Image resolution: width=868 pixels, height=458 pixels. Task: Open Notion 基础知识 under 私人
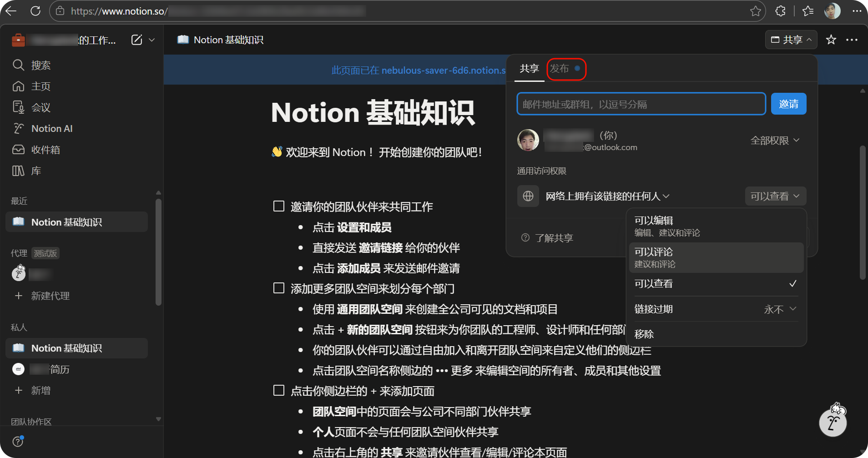click(76, 348)
